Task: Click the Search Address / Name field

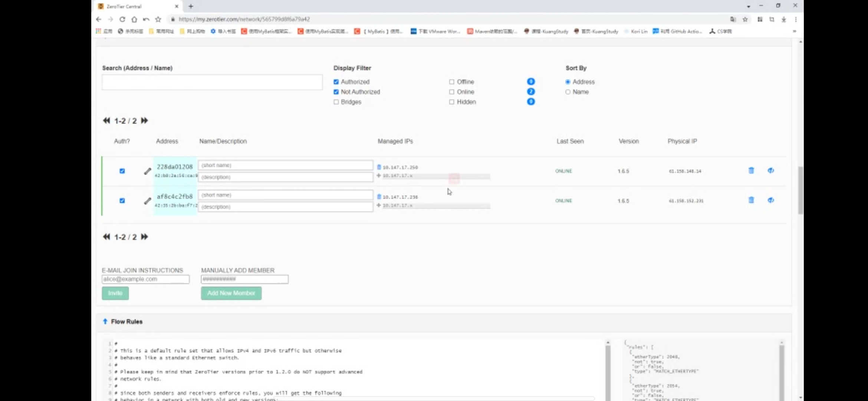Action: [212, 82]
